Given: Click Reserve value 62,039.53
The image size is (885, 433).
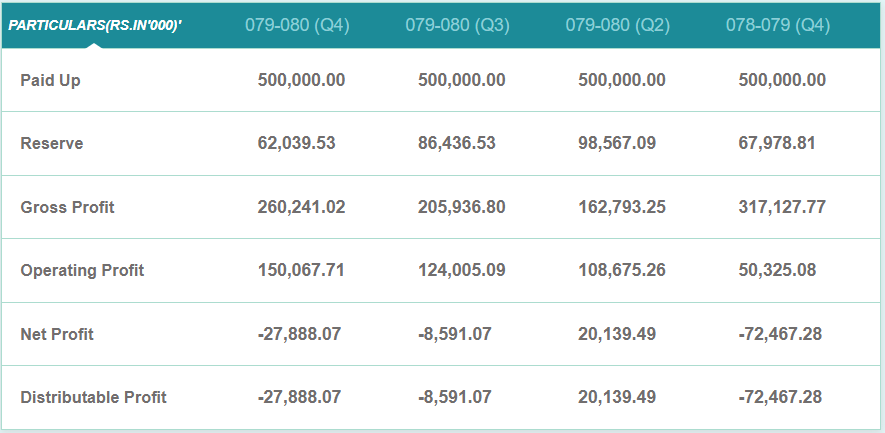Looking at the screenshot, I should [296, 143].
